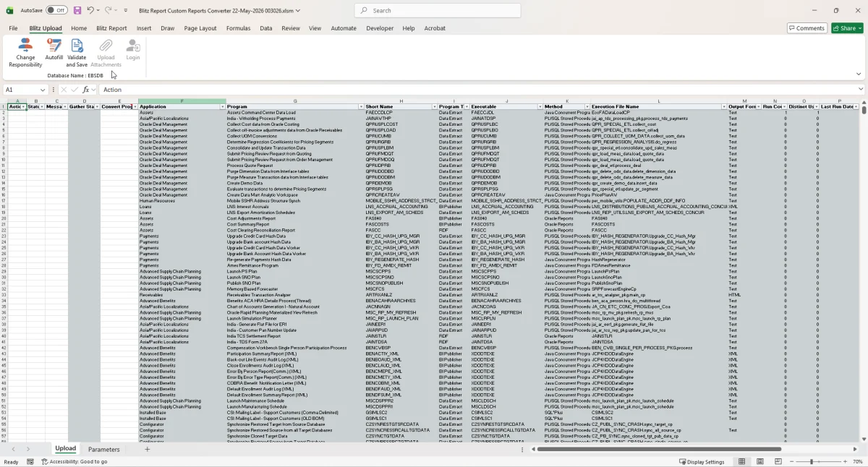Open the File menu
Screen dimensions: 868x467
click(13, 28)
